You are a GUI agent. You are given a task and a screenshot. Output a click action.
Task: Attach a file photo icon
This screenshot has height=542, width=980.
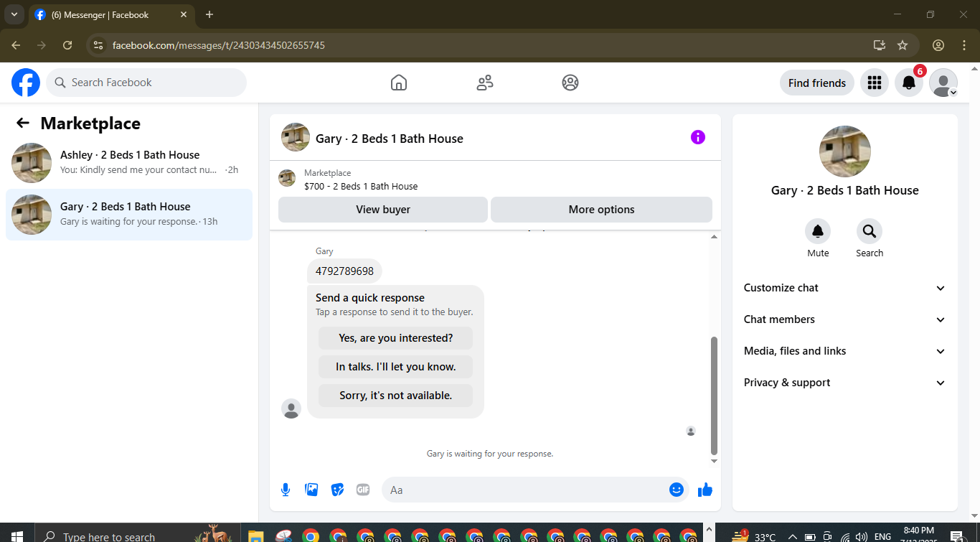(311, 490)
